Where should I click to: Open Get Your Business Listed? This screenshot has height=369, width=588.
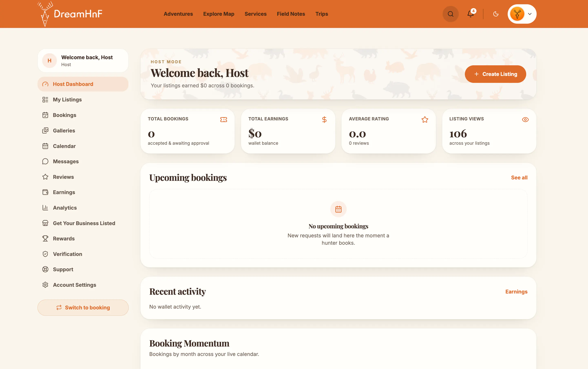coord(83,223)
